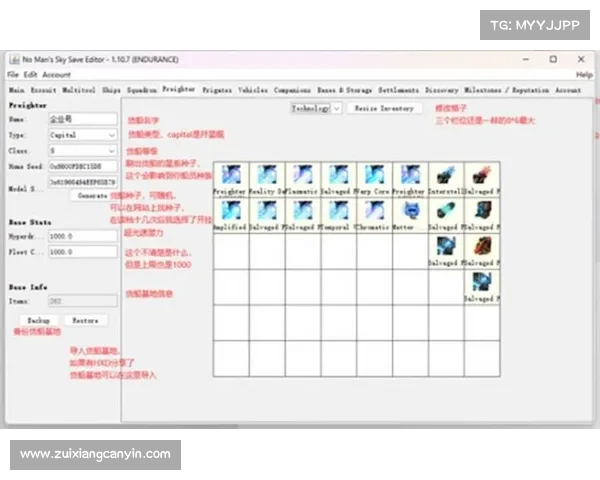Switch to the Exosuit tab
Screen dimensions: 600x480
coord(44,90)
